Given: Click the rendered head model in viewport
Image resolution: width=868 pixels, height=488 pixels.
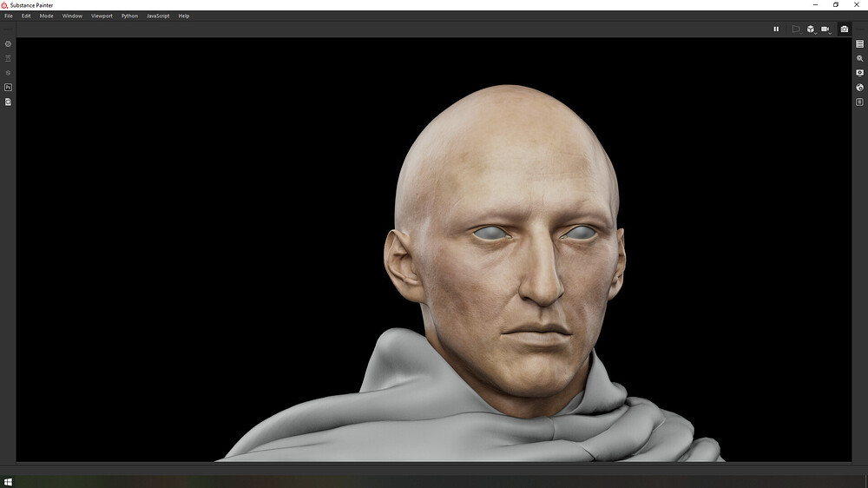Looking at the screenshot, I should click(x=507, y=249).
